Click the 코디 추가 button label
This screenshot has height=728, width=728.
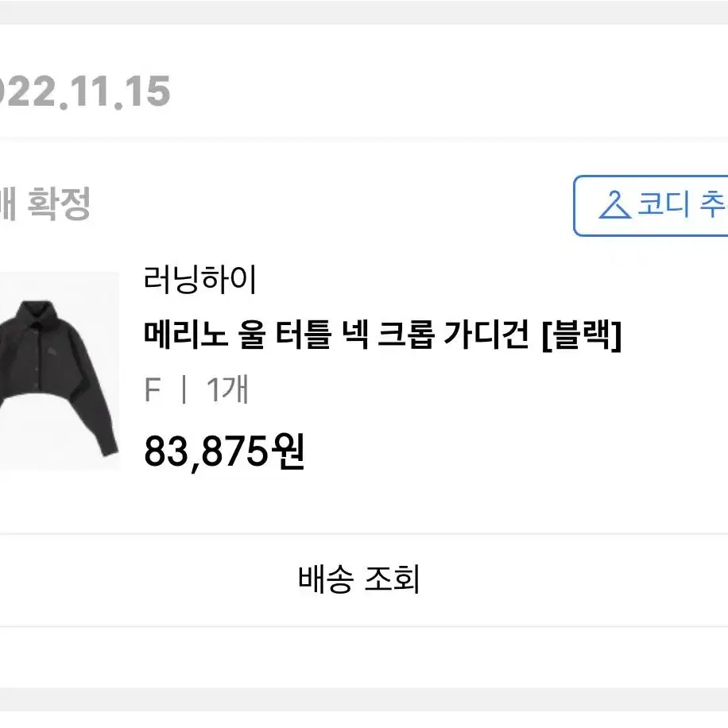click(682, 205)
